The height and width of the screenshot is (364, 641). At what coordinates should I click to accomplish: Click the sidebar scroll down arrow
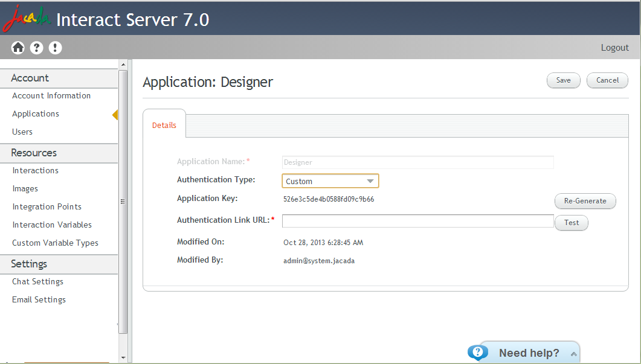click(x=123, y=358)
